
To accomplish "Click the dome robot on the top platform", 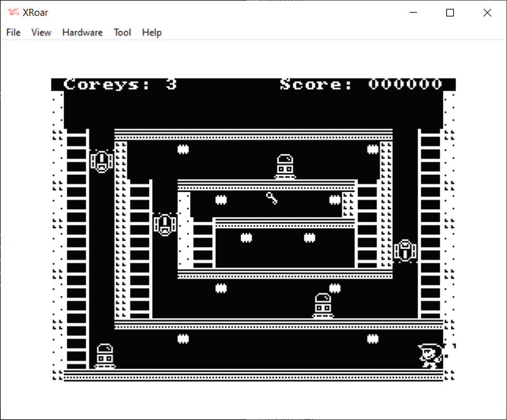I will (285, 167).
